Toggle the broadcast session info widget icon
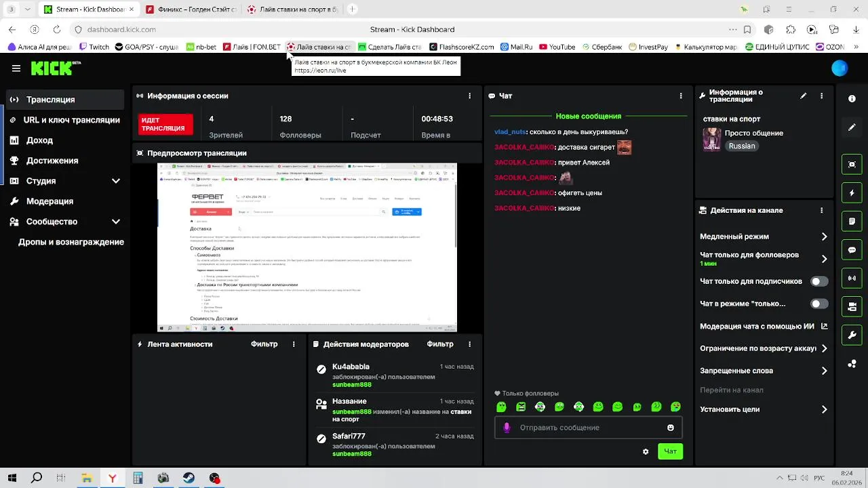The width and height of the screenshot is (868, 488). pos(852,279)
